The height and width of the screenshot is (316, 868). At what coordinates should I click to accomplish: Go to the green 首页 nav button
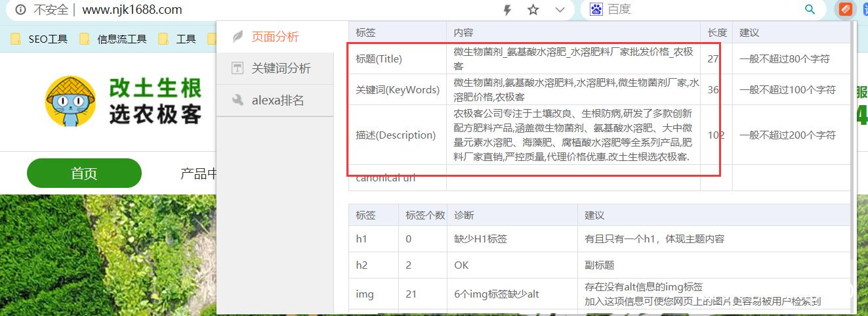(x=84, y=173)
